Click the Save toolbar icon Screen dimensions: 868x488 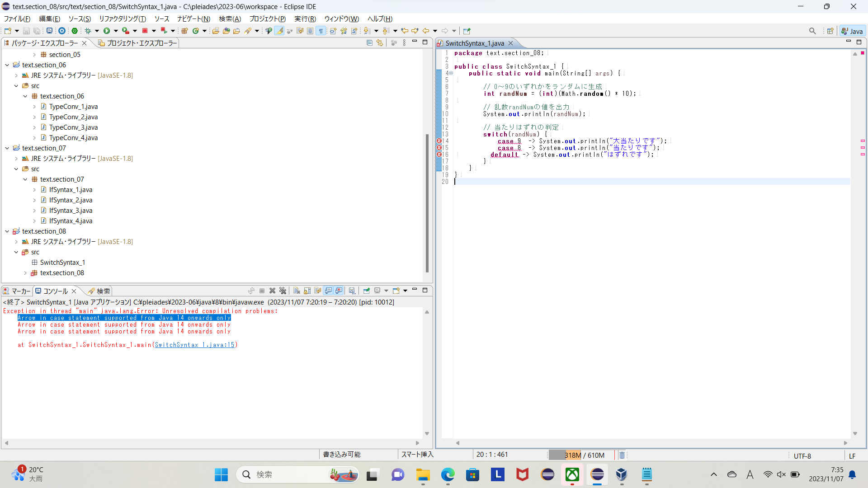click(x=26, y=31)
